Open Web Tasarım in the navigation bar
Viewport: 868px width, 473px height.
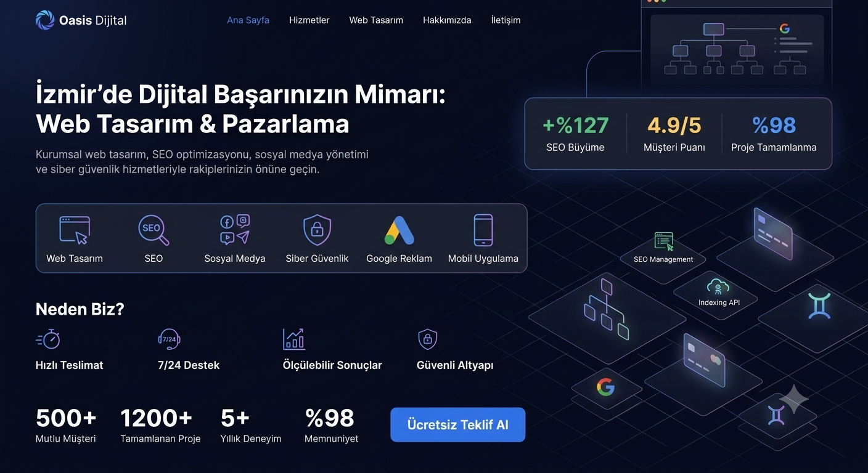coord(376,20)
